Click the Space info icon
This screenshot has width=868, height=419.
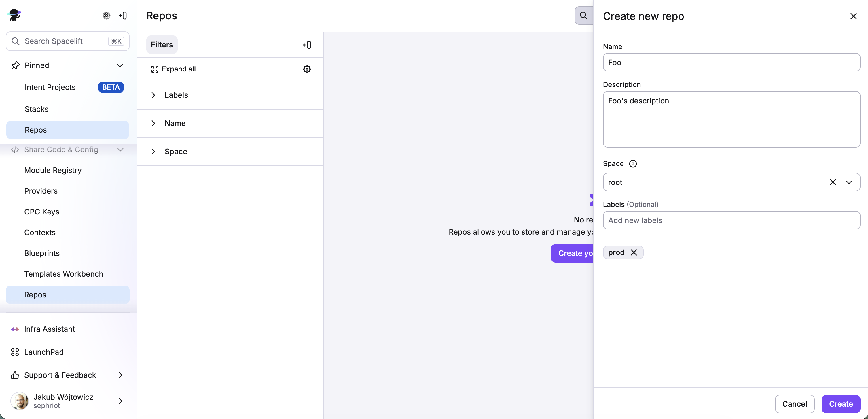pos(633,163)
